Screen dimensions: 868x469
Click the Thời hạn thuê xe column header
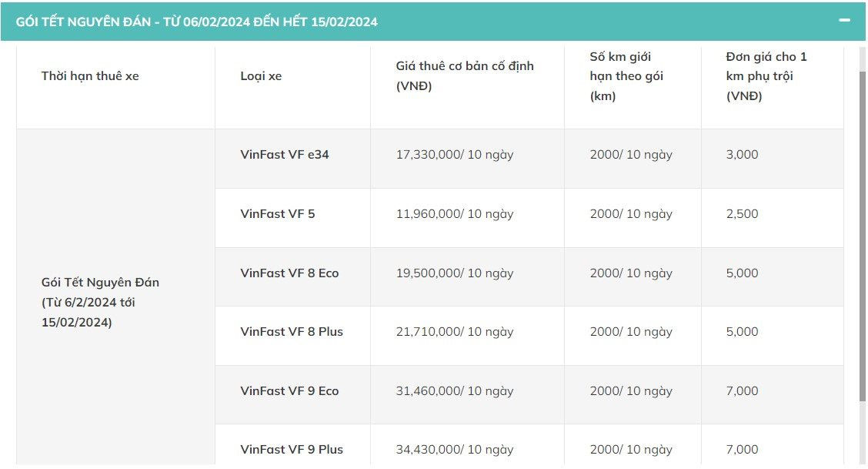pos(90,75)
